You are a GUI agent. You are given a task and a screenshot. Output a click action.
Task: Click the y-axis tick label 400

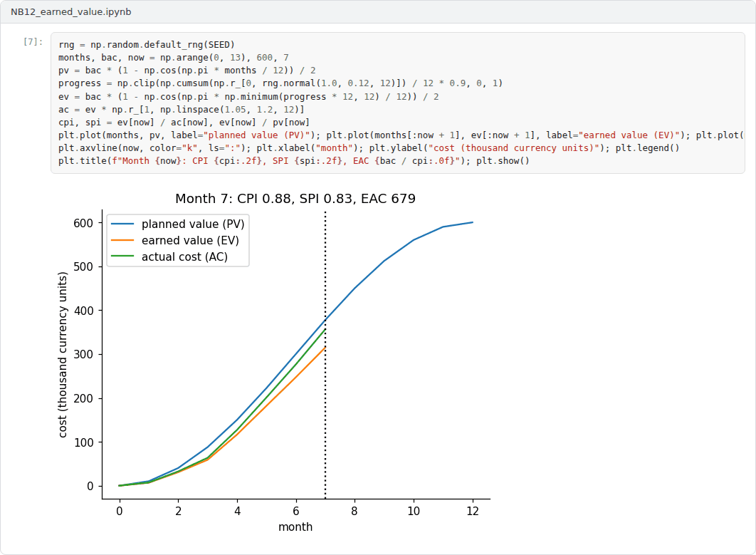[83, 311]
